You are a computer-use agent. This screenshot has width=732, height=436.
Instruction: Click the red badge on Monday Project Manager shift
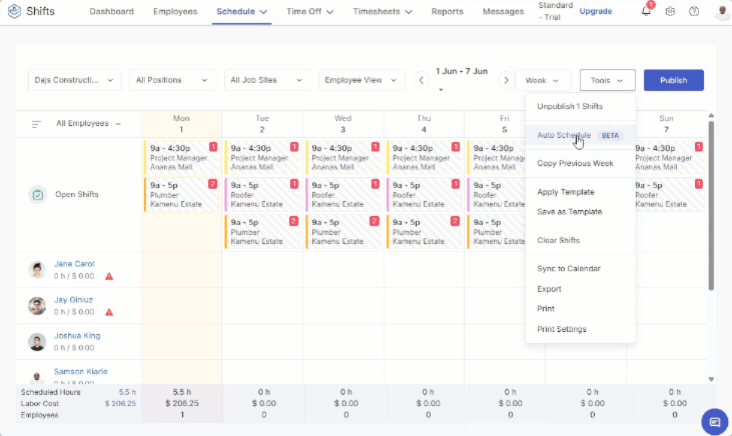tap(213, 147)
